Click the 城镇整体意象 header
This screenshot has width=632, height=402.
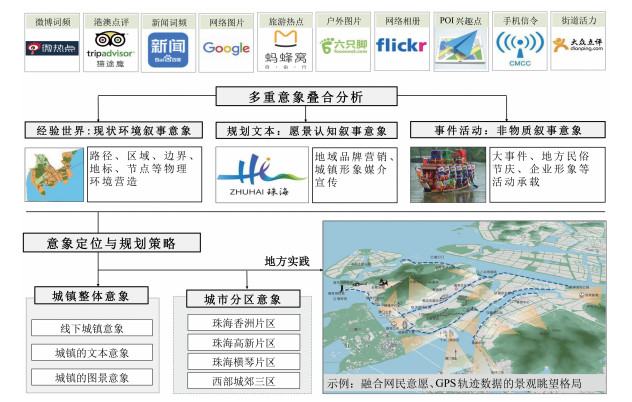[x=92, y=296]
